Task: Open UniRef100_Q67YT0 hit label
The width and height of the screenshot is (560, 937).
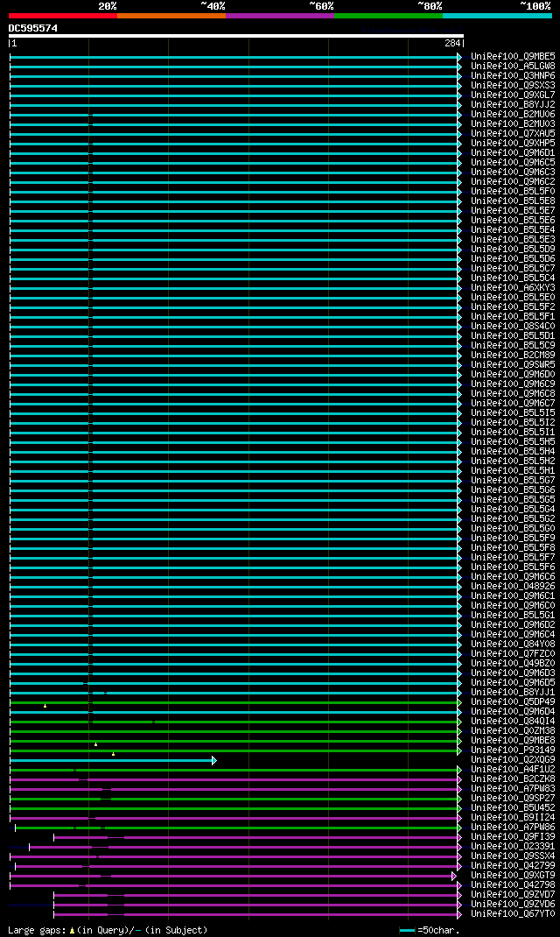Action: point(513,913)
